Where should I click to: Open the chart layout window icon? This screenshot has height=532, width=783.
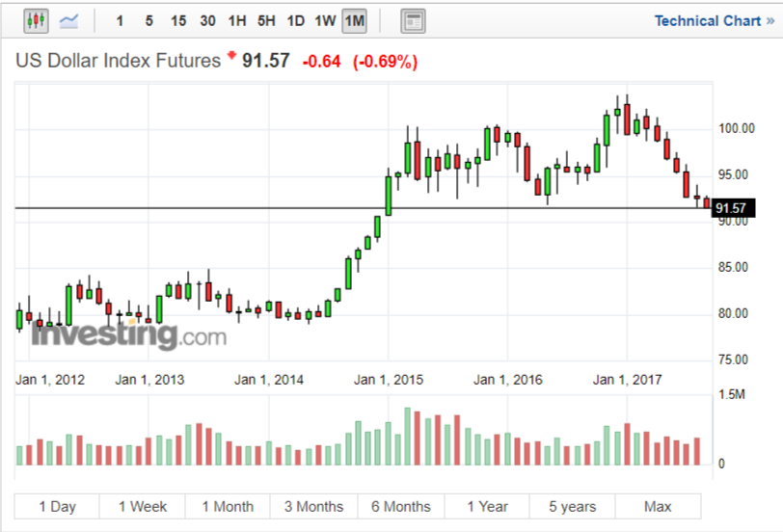413,20
